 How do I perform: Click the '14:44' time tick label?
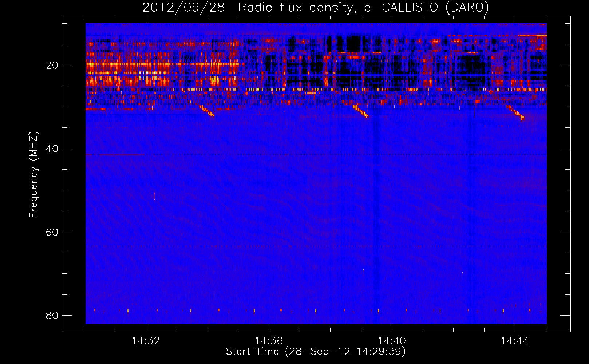[x=515, y=341]
